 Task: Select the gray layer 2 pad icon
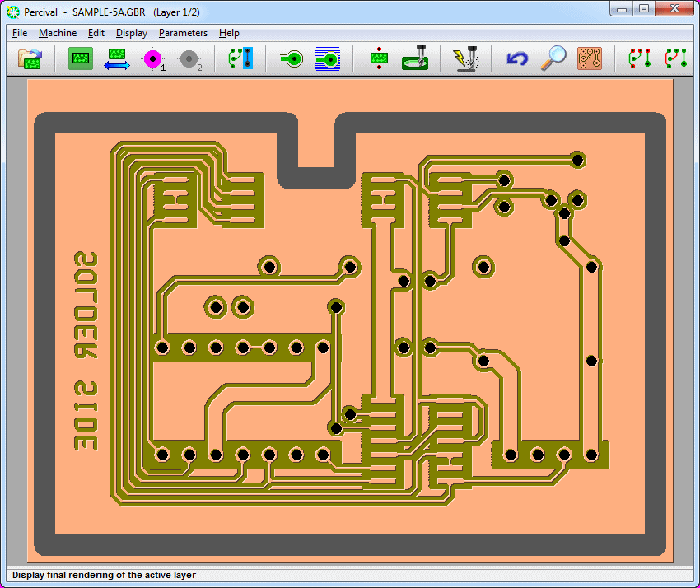pos(189,59)
